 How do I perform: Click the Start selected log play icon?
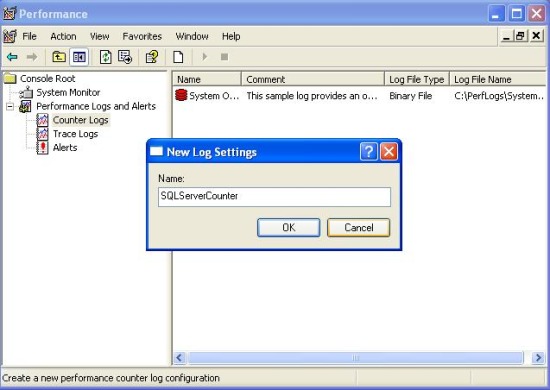[205, 57]
